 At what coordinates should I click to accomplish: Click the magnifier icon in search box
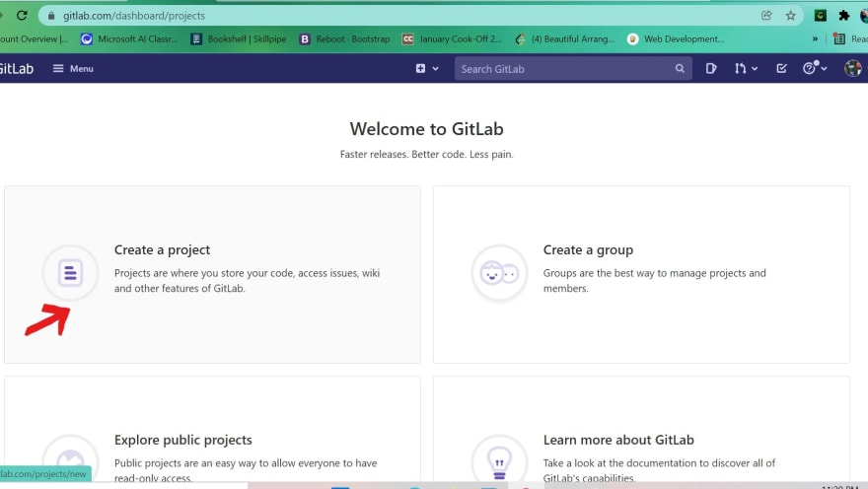click(x=680, y=69)
